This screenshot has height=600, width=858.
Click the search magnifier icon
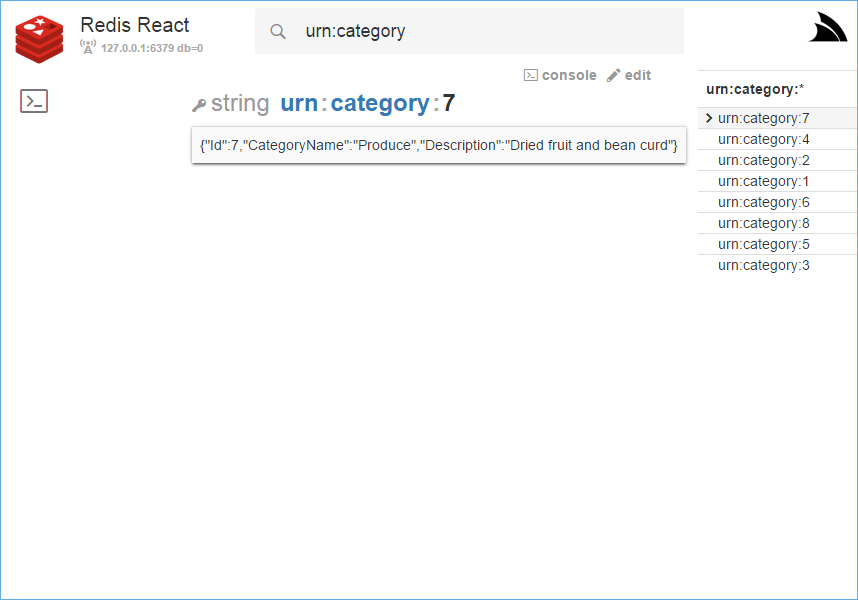coord(278,31)
